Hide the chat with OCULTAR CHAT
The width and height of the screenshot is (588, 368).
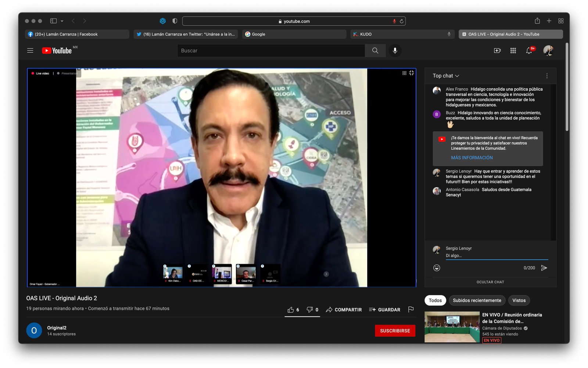coord(490,282)
